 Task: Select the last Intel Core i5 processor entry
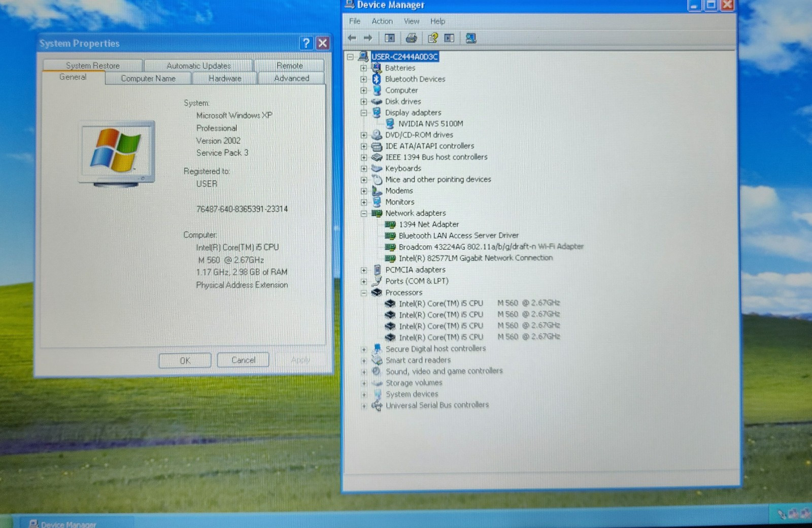pos(479,337)
